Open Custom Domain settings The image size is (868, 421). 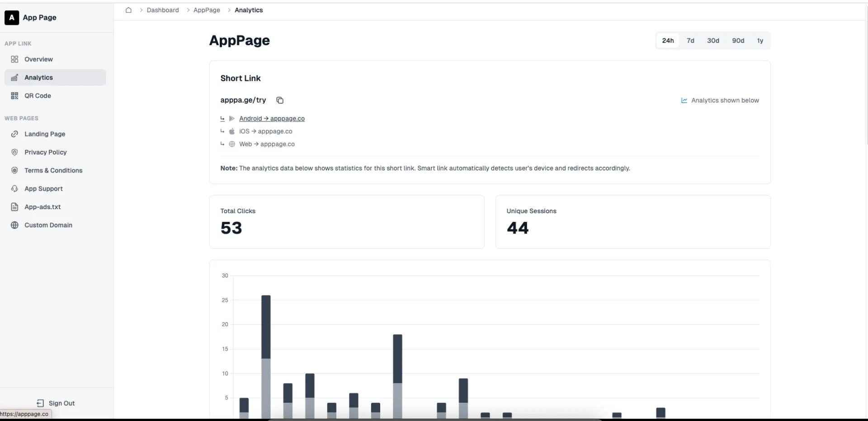coord(55,225)
